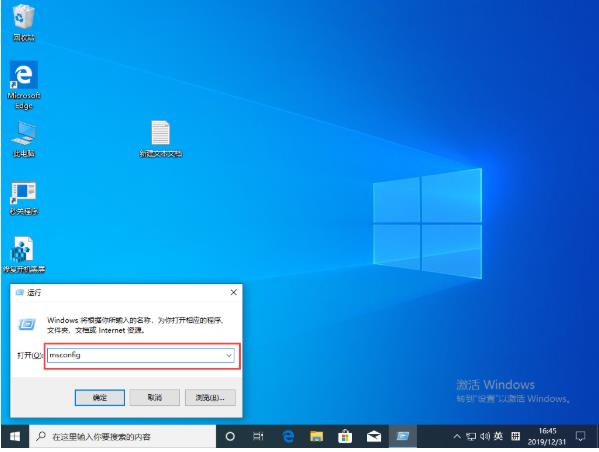Select the Microsoft Edge desktop shortcut
This screenshot has width=599, height=452.
pos(24,85)
